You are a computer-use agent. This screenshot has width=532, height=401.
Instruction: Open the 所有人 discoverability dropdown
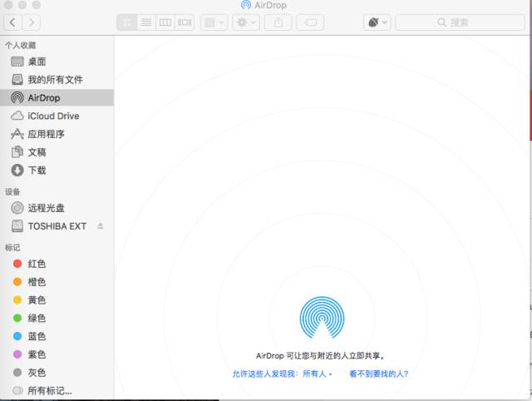point(318,374)
